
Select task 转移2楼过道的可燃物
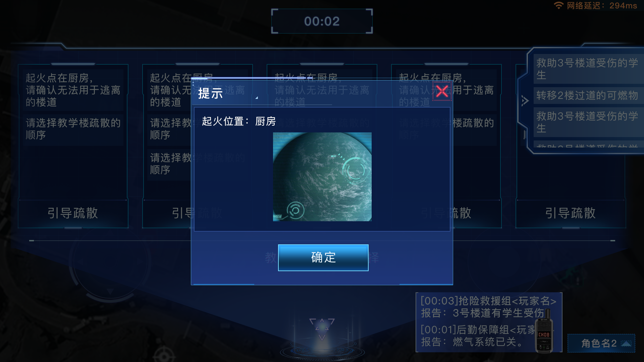click(x=587, y=96)
